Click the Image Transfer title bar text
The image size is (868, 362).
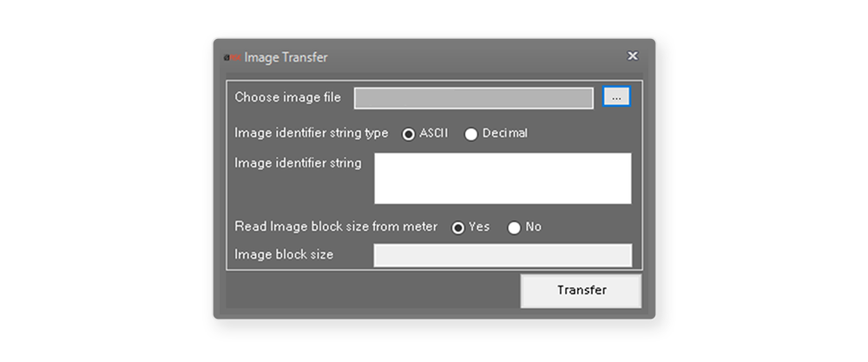pos(286,57)
